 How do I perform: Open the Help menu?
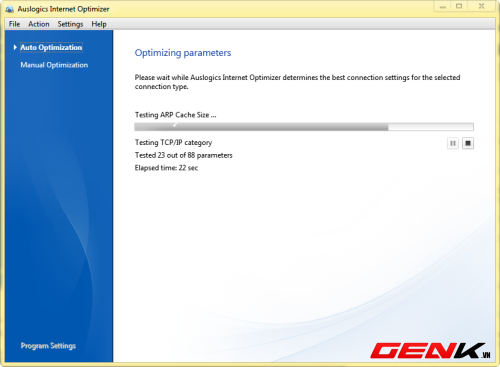tap(99, 24)
